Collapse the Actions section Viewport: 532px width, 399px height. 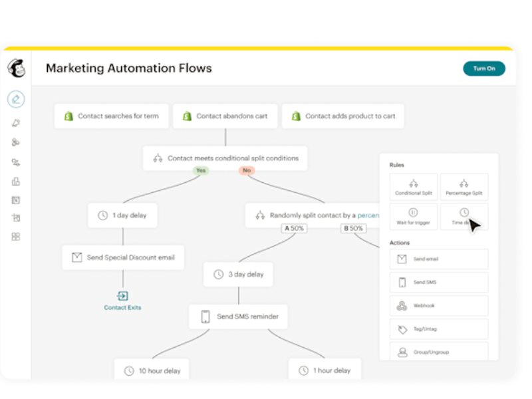click(x=400, y=243)
